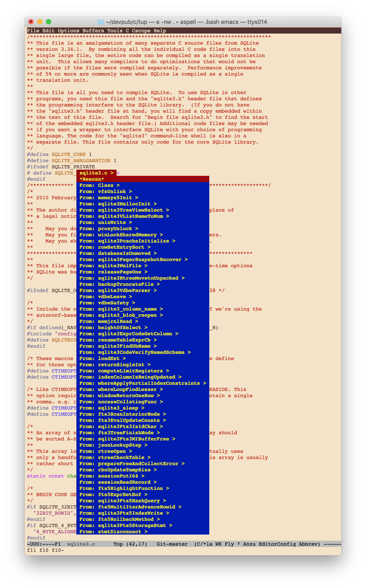Expand the 'From: fts5HighlightFunction' submenu

[x=143, y=488]
